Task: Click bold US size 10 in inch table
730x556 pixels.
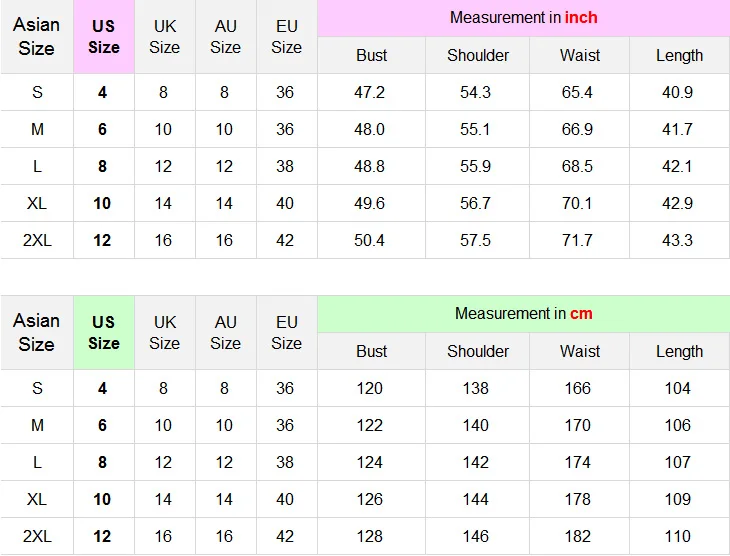Action: 102,203
